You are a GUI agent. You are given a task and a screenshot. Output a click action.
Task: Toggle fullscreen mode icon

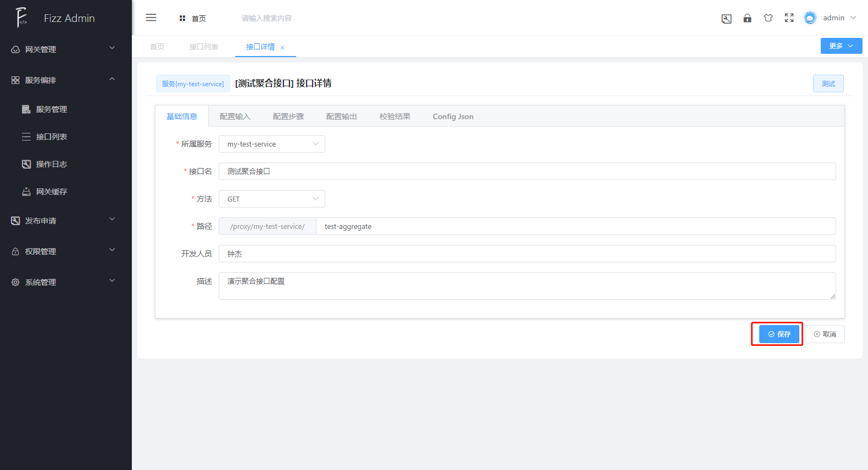(x=789, y=18)
